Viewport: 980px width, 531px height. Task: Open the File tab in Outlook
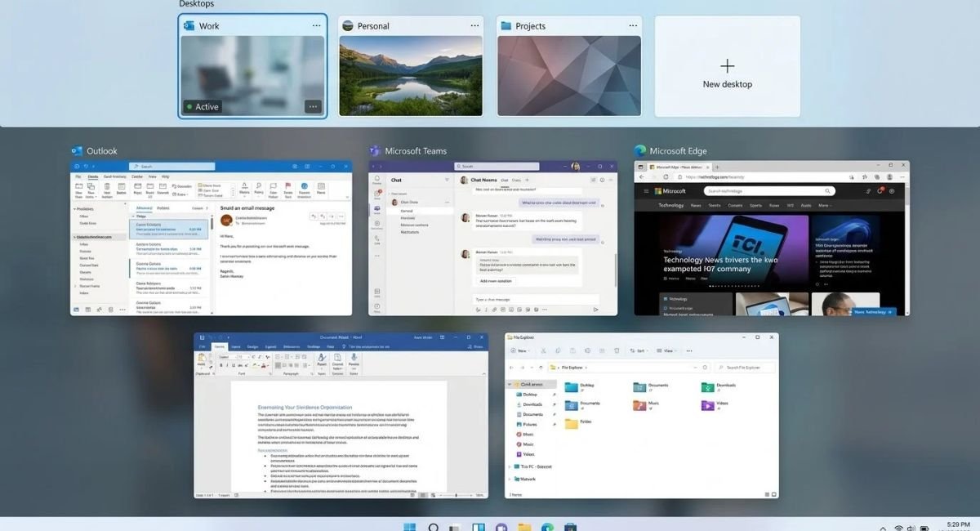click(x=78, y=176)
